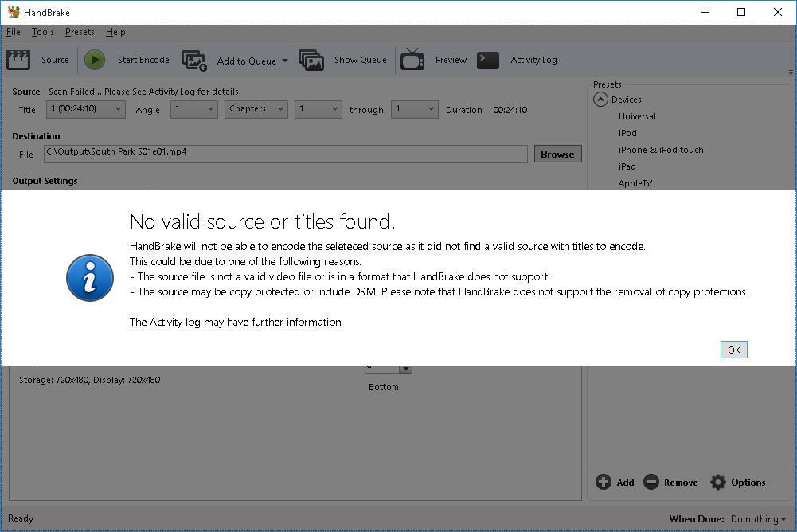Click the Preview label in toolbar
797x532 pixels.
[451, 60]
